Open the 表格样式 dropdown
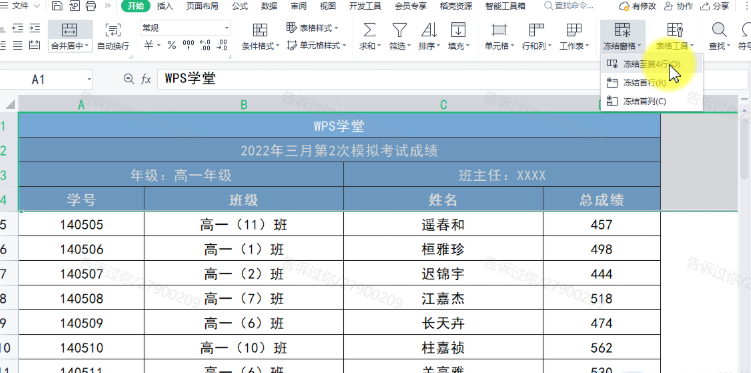Viewport: 751px width, 373px height. [313, 28]
